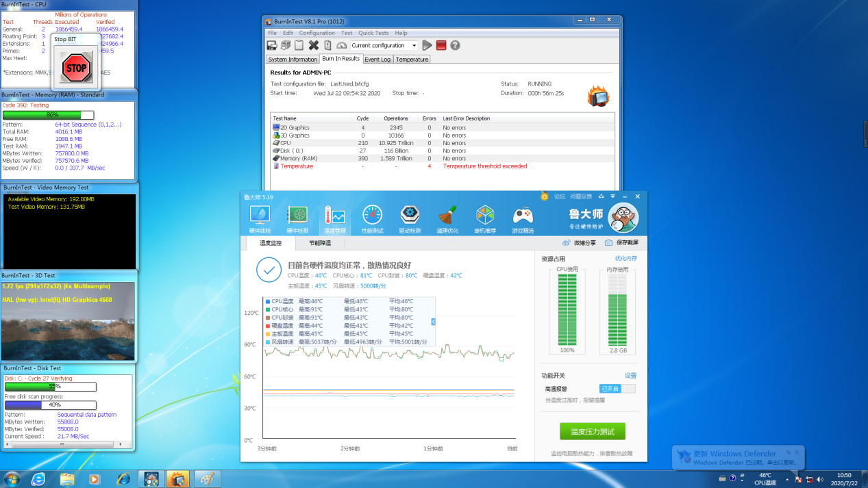Viewport: 868px width, 488px height.
Task: Click the BurnInTest help question mark icon
Action: tap(455, 45)
